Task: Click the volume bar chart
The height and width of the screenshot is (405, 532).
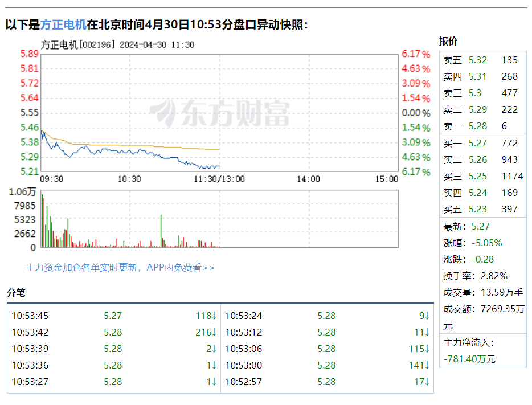Action: [219, 219]
